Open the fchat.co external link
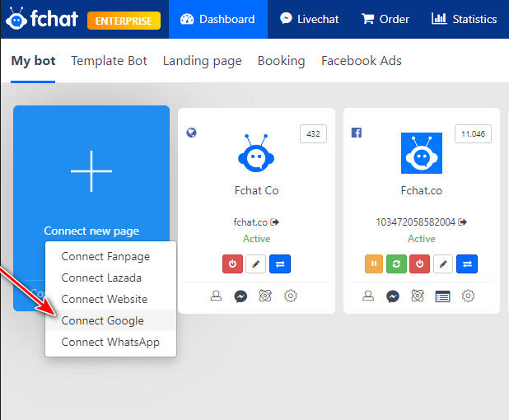The width and height of the screenshot is (509, 420). tap(256, 222)
